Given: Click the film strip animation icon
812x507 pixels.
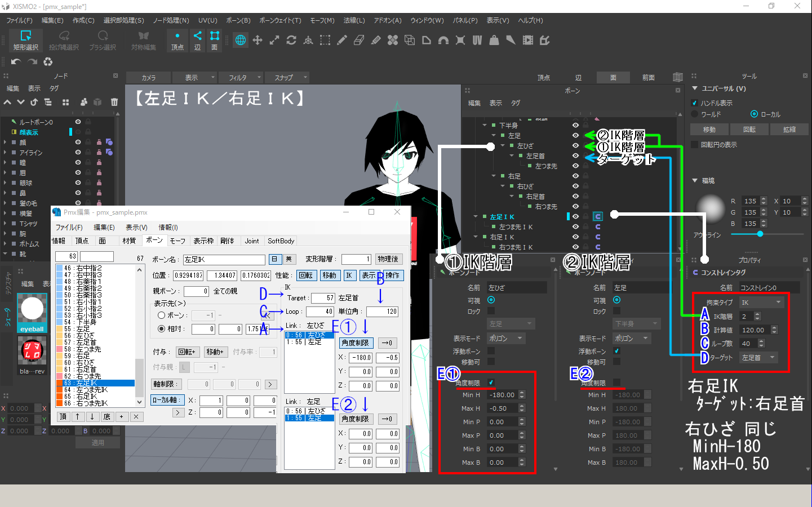Looking at the screenshot, I should pos(528,40).
